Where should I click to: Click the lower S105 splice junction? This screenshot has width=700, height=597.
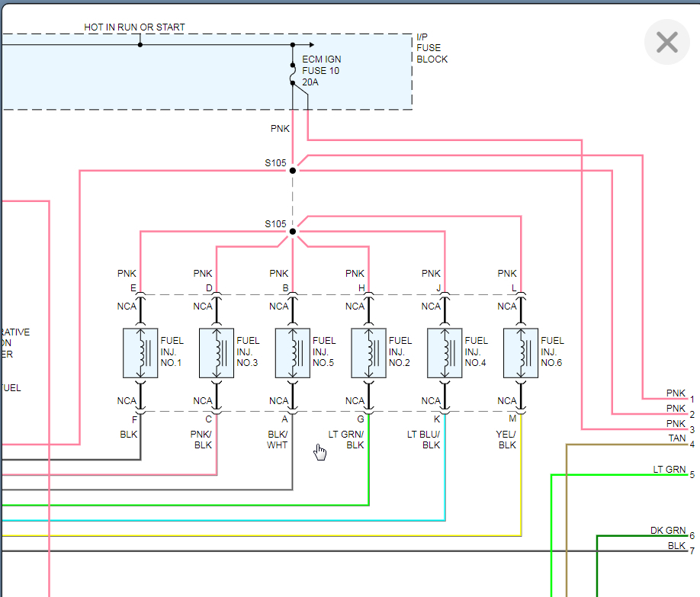coord(293,231)
